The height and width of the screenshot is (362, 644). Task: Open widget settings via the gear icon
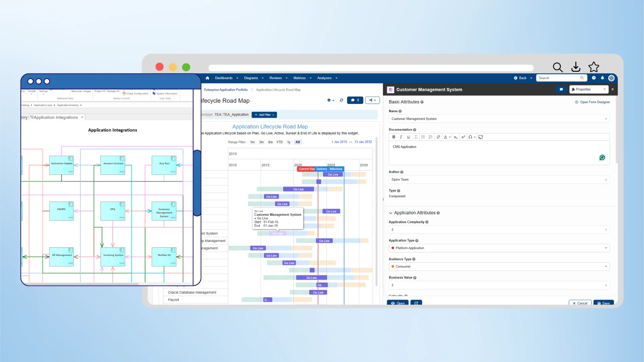click(330, 100)
